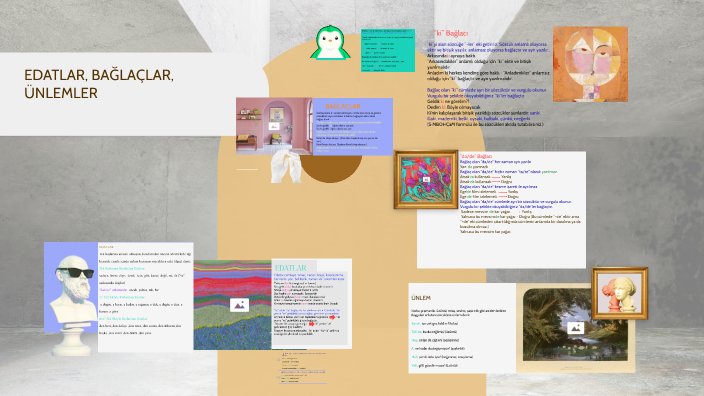The image size is (704, 396).
Task: Click the small placeholder icon on the tulip painting
Action: point(426,180)
